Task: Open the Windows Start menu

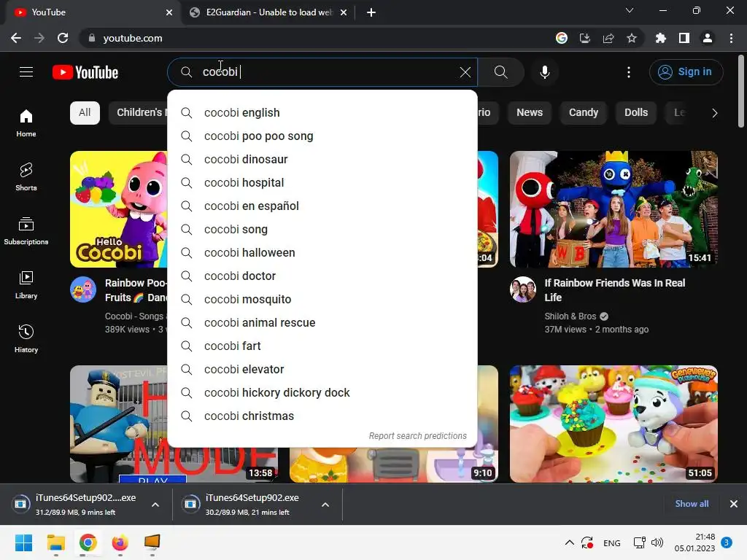Action: [x=23, y=542]
